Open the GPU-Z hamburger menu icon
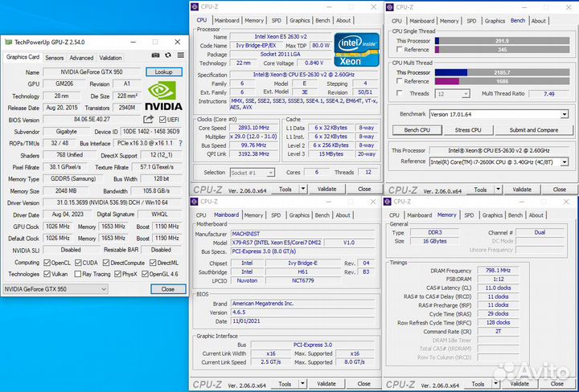 181,55
